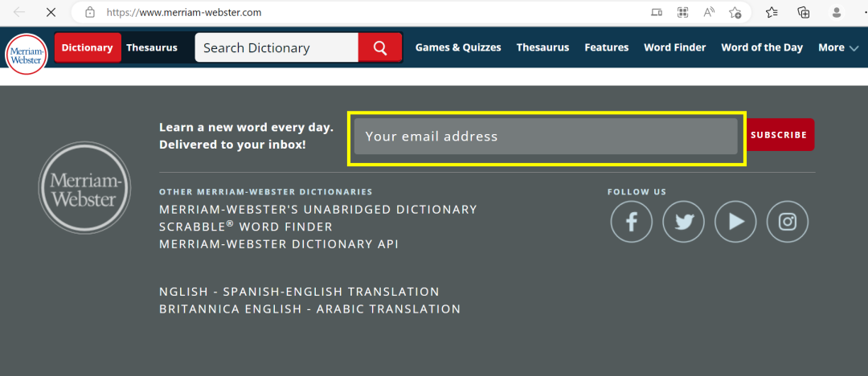The height and width of the screenshot is (376, 868).
Task: Open browser Collections icon
Action: point(803,12)
